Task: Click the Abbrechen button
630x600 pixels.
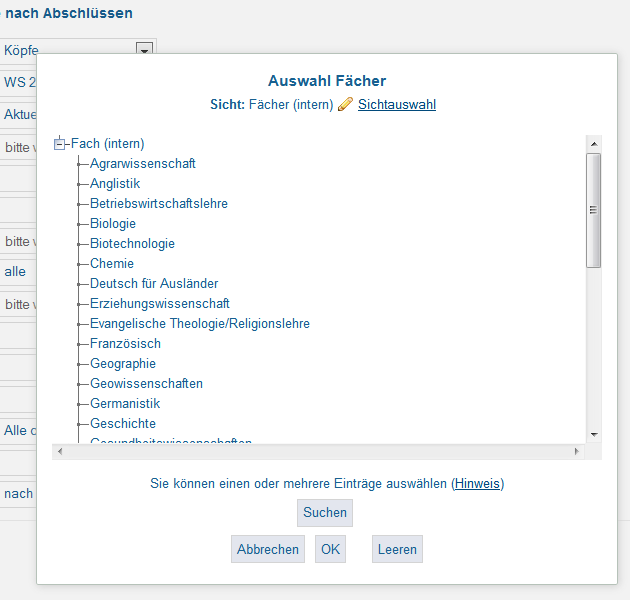Action: point(268,549)
